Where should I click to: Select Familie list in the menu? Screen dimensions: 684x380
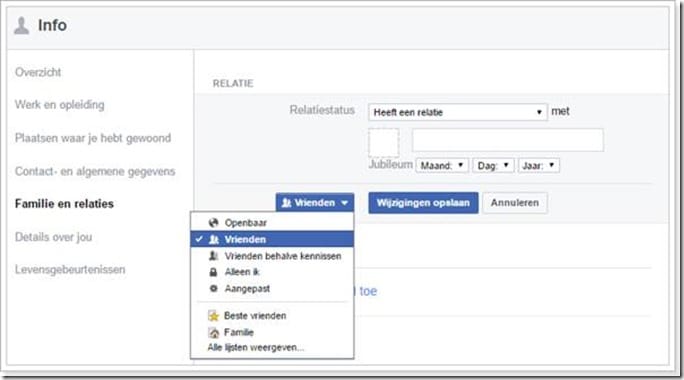pos(272,332)
